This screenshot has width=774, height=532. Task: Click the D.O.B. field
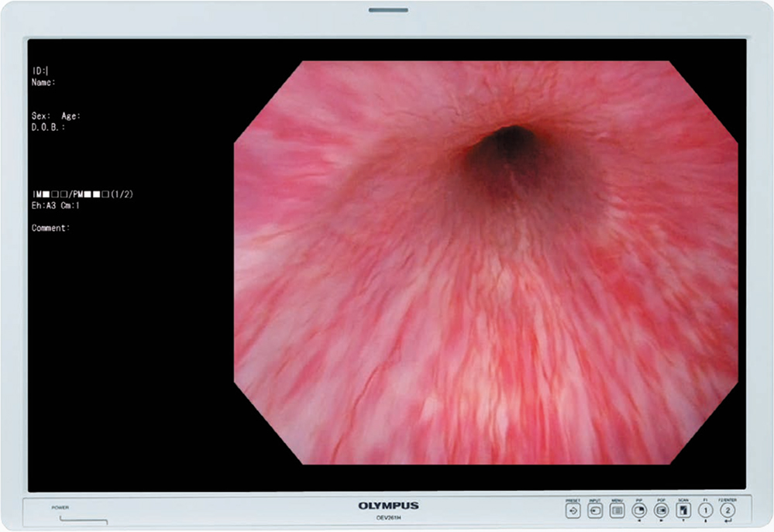[x=48, y=127]
